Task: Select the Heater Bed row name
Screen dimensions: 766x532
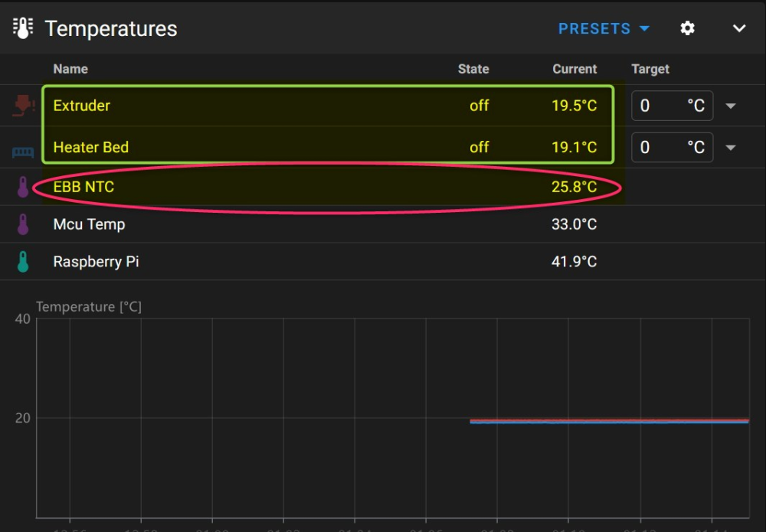Action: [x=91, y=147]
